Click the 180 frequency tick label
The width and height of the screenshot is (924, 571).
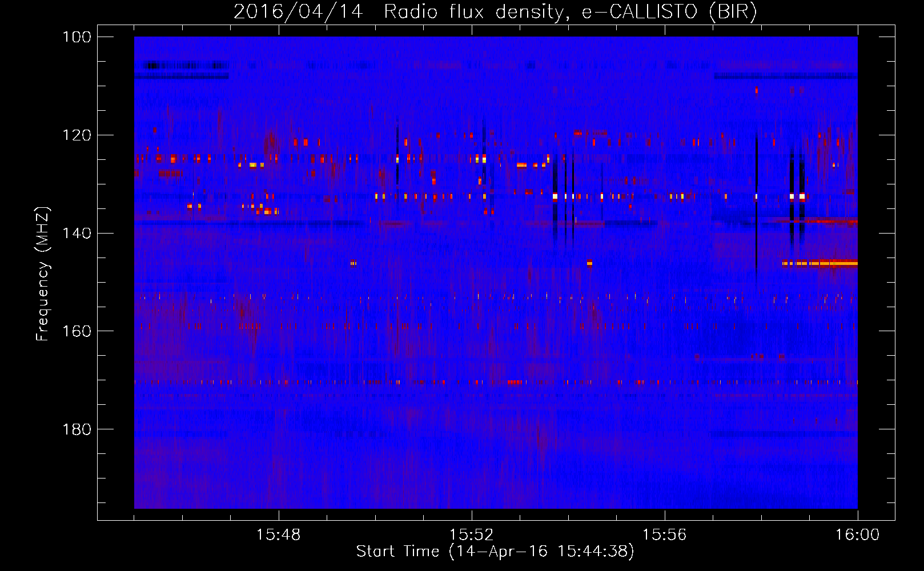click(x=77, y=429)
